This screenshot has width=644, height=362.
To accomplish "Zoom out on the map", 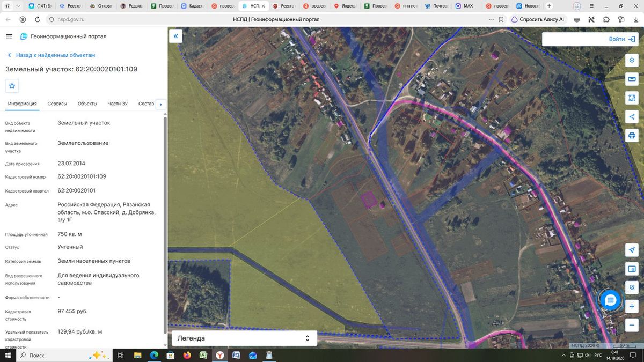I will click(x=632, y=325).
